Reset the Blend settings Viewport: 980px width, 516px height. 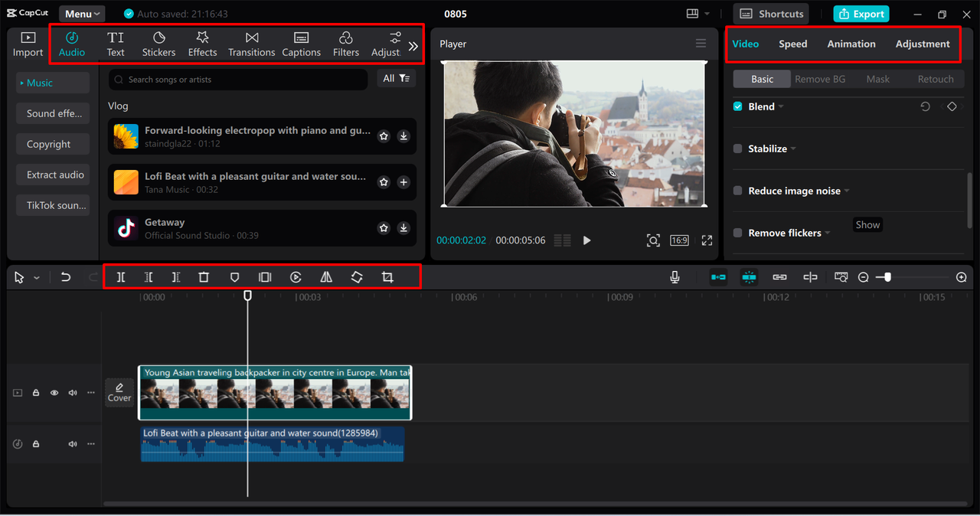tap(925, 106)
